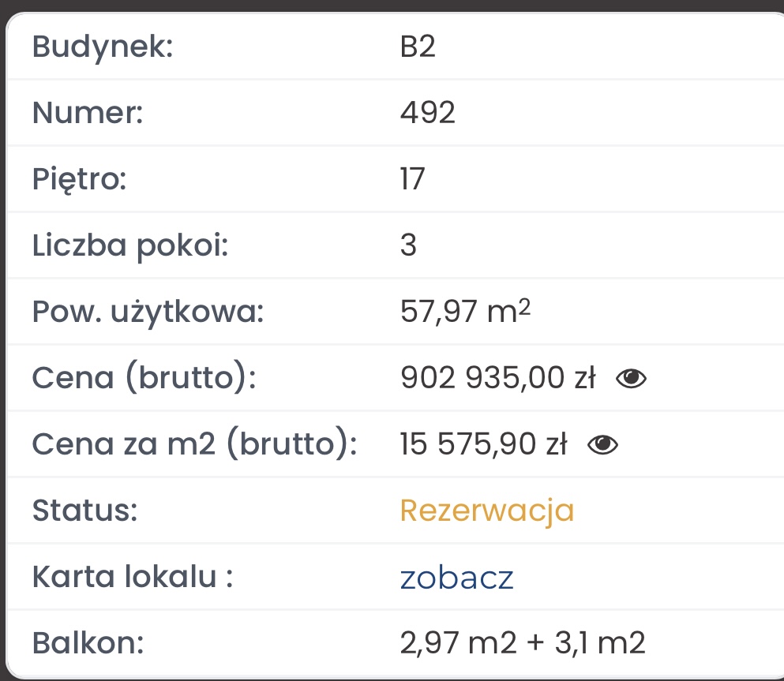Select the "Numer:" row label
The height and width of the screenshot is (681, 784).
click(x=88, y=114)
